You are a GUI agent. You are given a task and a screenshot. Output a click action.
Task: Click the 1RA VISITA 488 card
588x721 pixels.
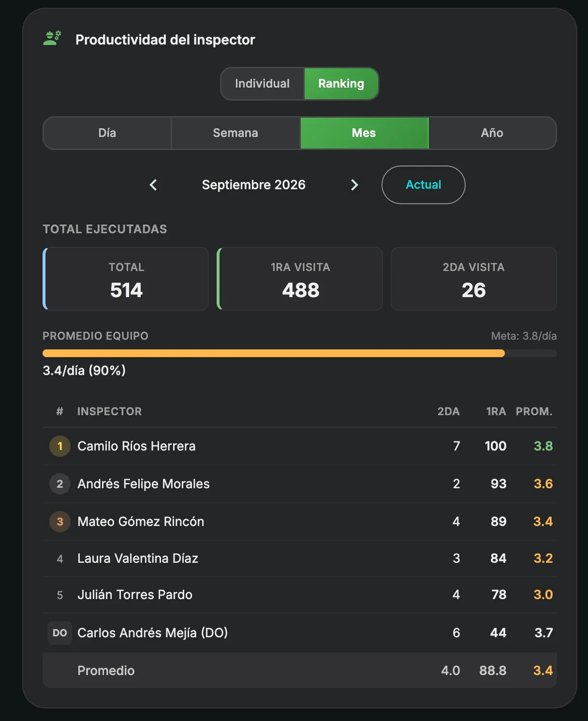[x=300, y=279]
